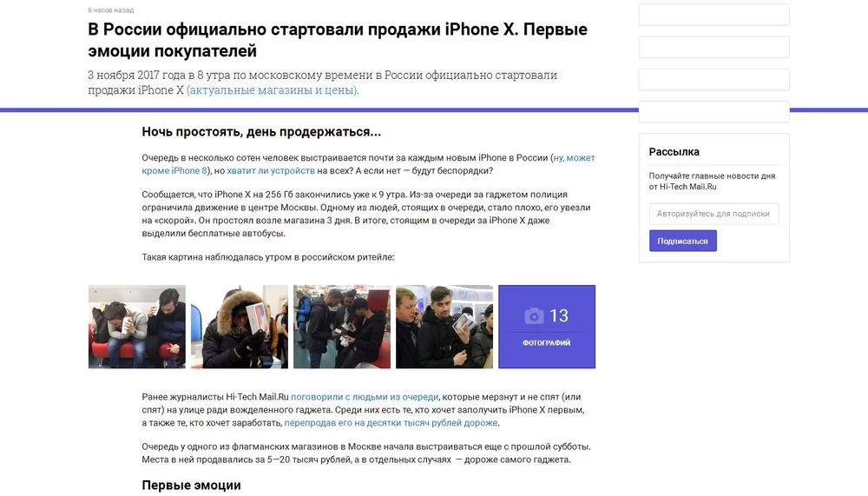Viewport: 868px width, 496px height.
Task: Open fourth thumbnail of man holding iPhone boxes
Action: 444,327
